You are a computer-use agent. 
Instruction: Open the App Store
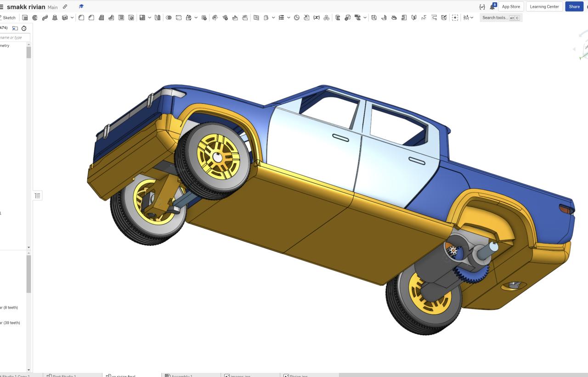(511, 6)
